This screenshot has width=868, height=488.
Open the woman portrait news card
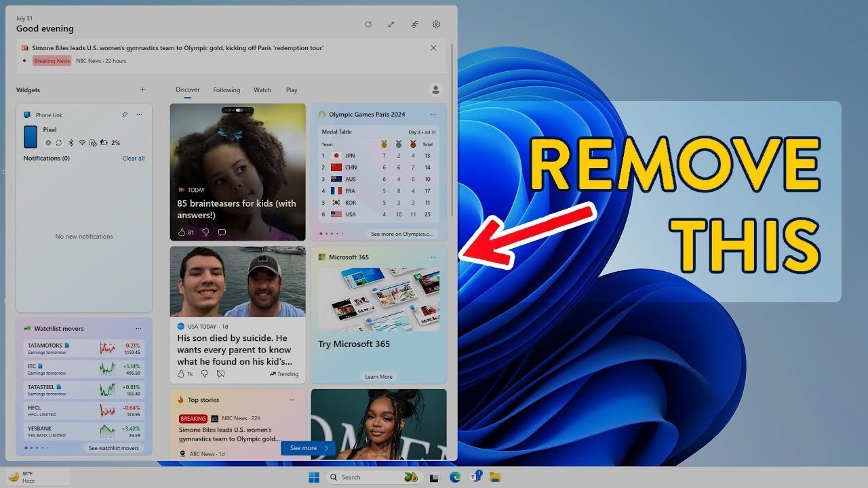pos(379,425)
